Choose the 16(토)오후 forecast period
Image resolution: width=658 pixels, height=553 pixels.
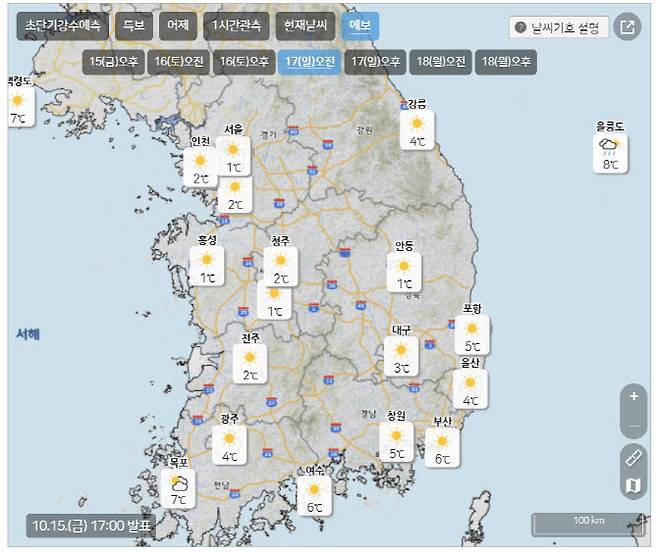244,62
